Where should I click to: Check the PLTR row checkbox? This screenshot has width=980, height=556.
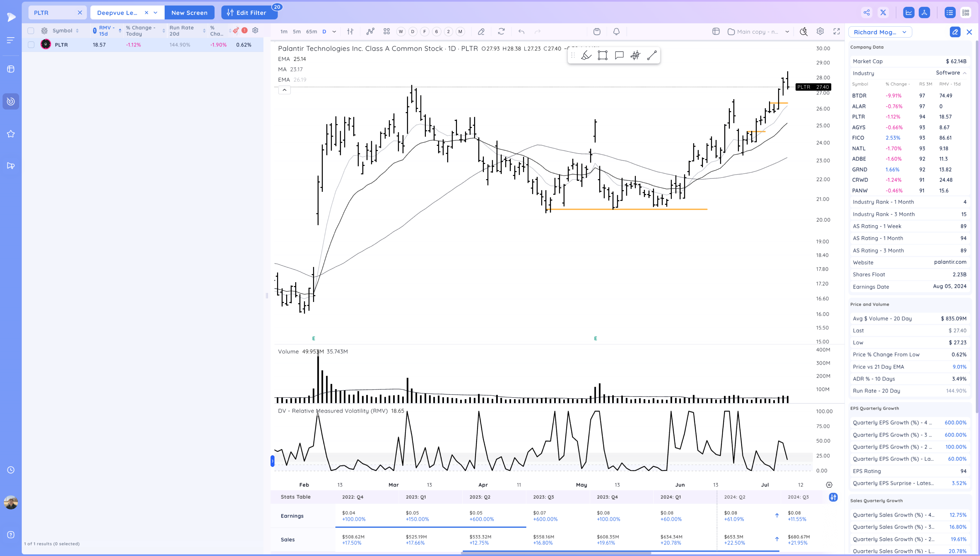pos(31,45)
